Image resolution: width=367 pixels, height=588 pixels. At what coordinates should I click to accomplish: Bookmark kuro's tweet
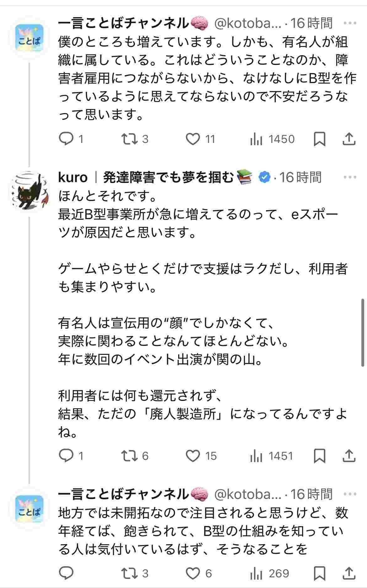(x=320, y=456)
